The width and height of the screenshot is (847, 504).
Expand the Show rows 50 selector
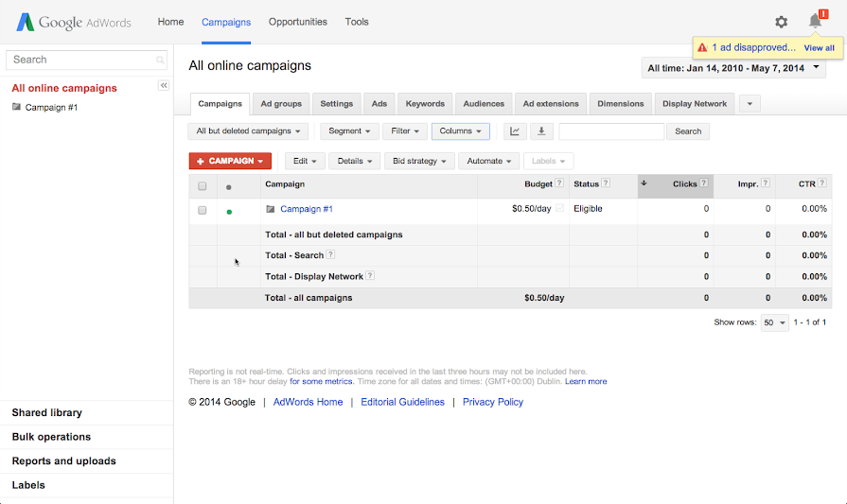[x=774, y=322]
